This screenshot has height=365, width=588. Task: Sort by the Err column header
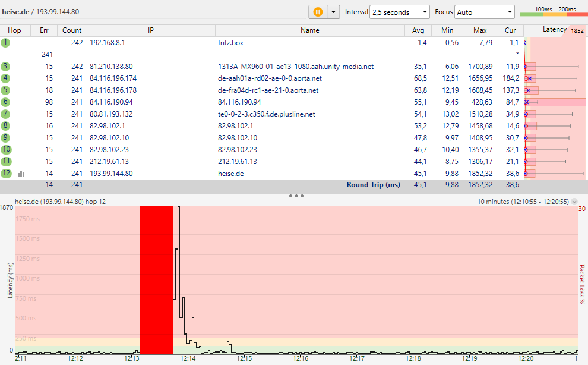[x=44, y=30]
